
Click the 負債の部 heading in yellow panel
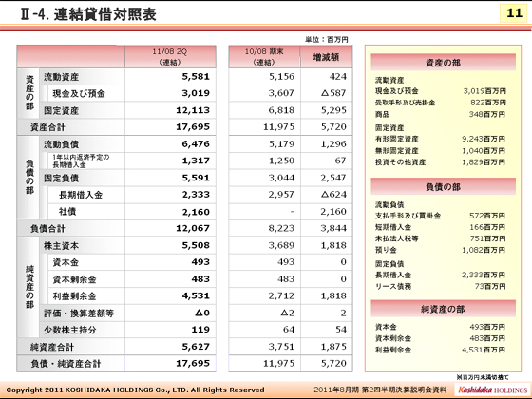tap(443, 186)
